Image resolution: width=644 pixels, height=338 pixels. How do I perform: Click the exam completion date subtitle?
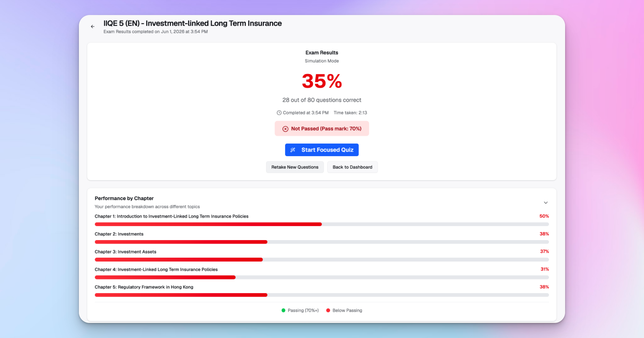pos(156,32)
